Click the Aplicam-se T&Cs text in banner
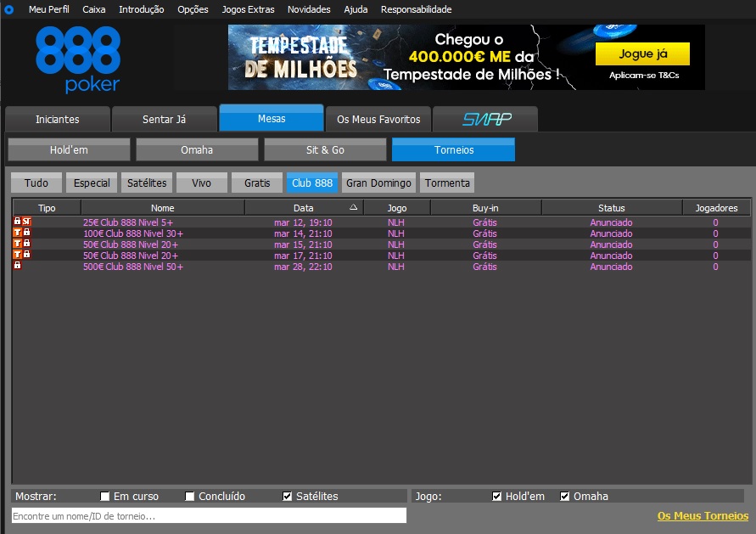The image size is (756, 534). coord(644,76)
